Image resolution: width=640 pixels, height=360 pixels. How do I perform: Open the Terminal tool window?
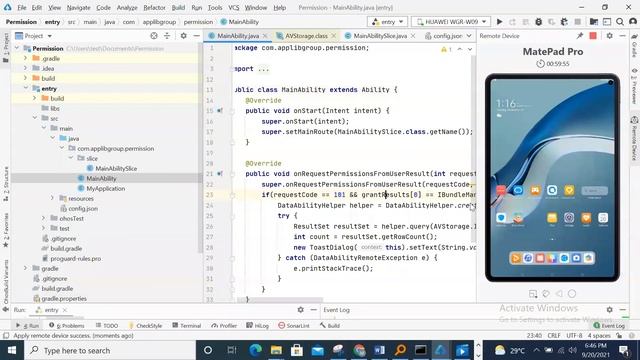click(x=187, y=325)
